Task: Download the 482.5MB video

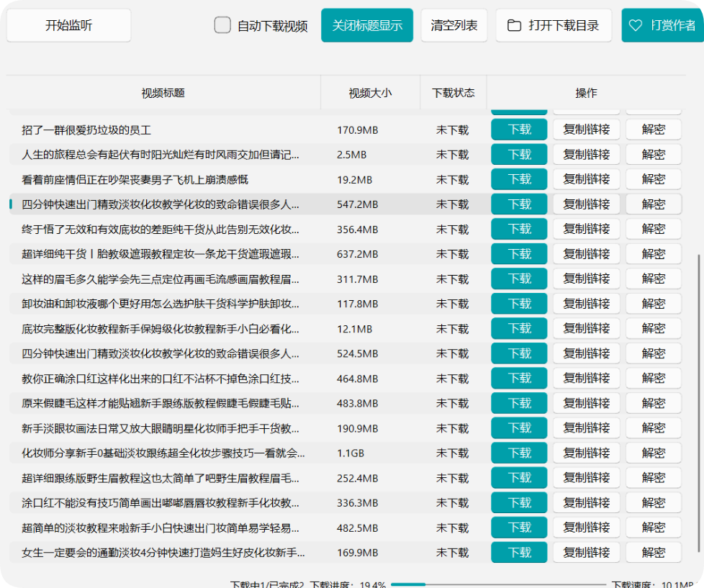Action: pos(519,528)
